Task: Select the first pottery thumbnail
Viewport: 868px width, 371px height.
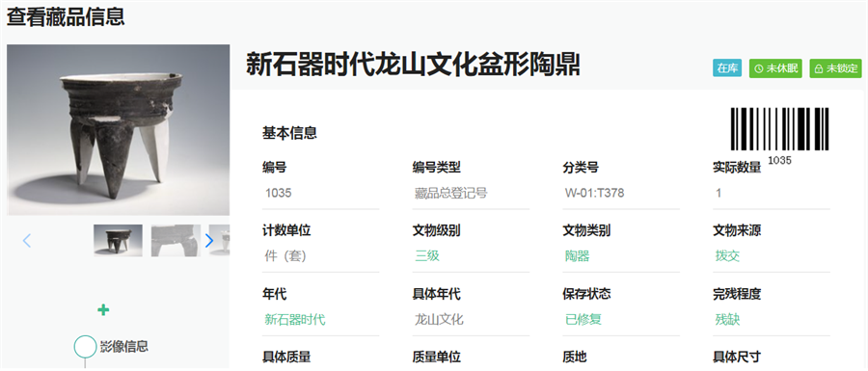Action: point(118,241)
